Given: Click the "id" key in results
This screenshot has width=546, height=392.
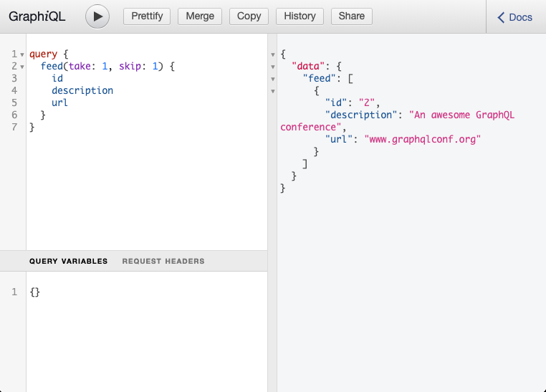Looking at the screenshot, I should [x=336, y=102].
